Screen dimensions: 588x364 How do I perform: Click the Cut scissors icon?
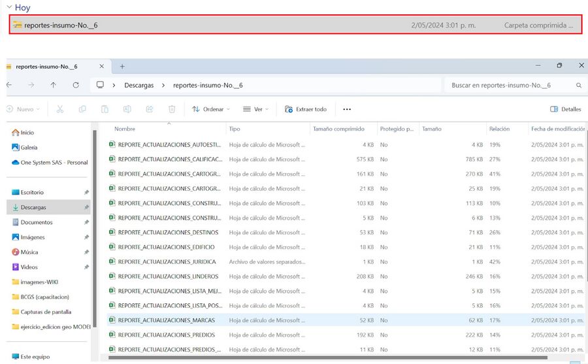60,109
